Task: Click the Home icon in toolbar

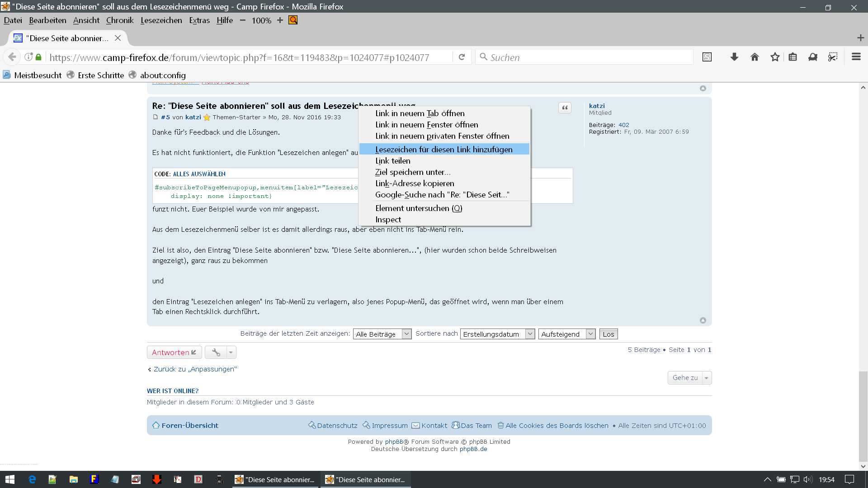Action: pyautogui.click(x=755, y=57)
